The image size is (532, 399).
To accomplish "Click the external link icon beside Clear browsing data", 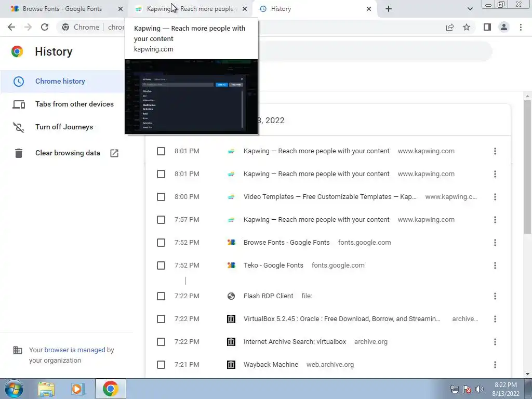I will pos(114,153).
